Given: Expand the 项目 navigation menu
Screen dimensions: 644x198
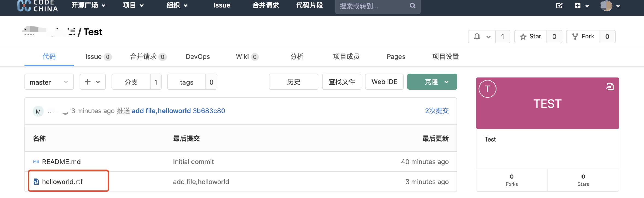Looking at the screenshot, I should [133, 5].
